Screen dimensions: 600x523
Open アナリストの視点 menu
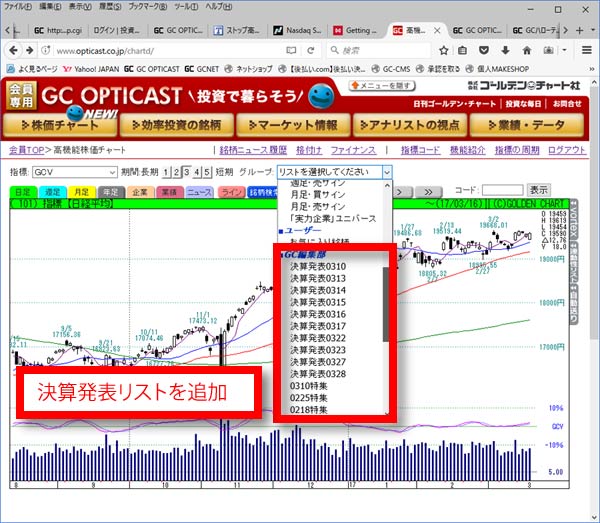tap(410, 125)
